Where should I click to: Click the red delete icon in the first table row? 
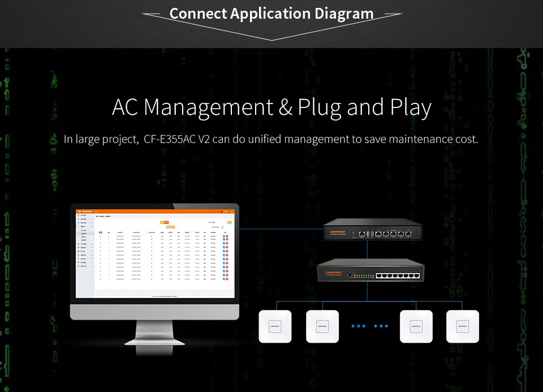click(227, 236)
